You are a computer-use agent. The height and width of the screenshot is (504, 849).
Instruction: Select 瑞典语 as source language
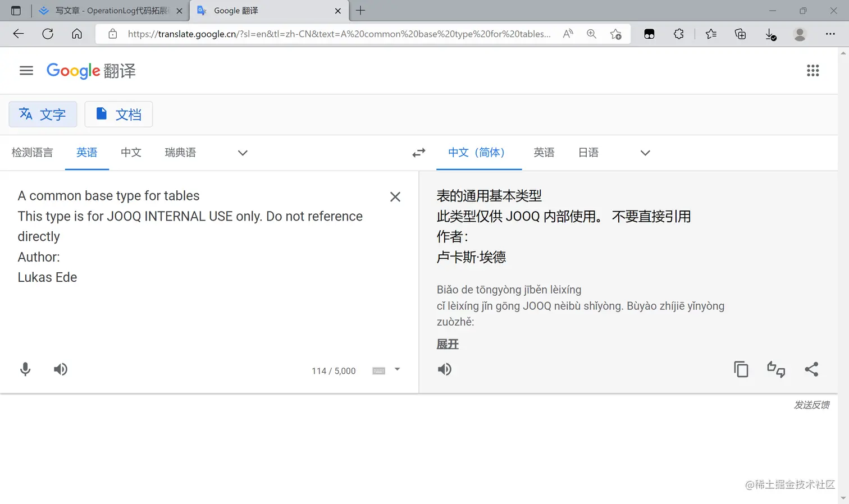(180, 153)
